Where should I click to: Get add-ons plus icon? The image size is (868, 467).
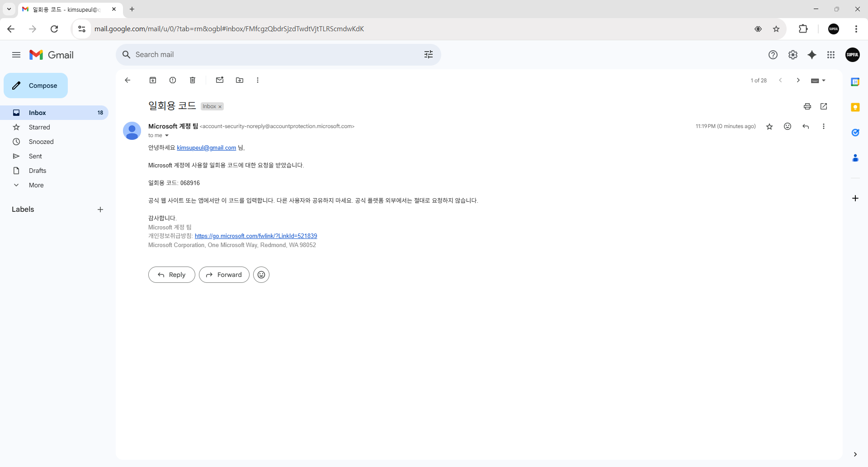(855, 198)
